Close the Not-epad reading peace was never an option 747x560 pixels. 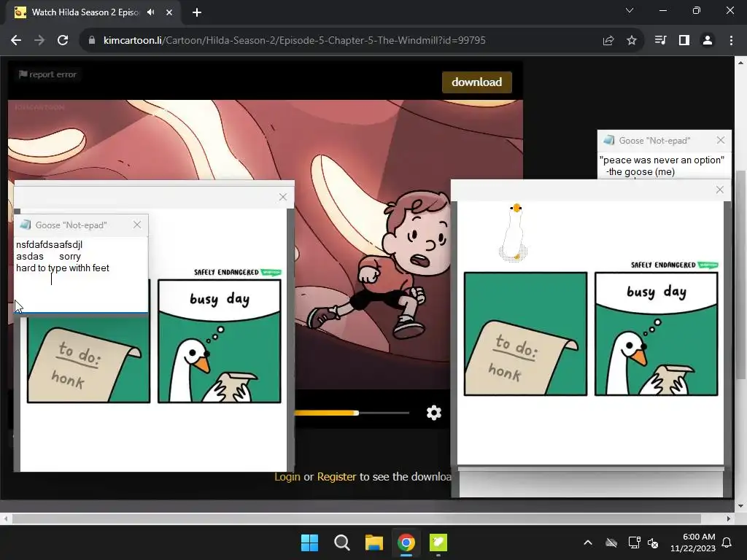click(x=720, y=140)
